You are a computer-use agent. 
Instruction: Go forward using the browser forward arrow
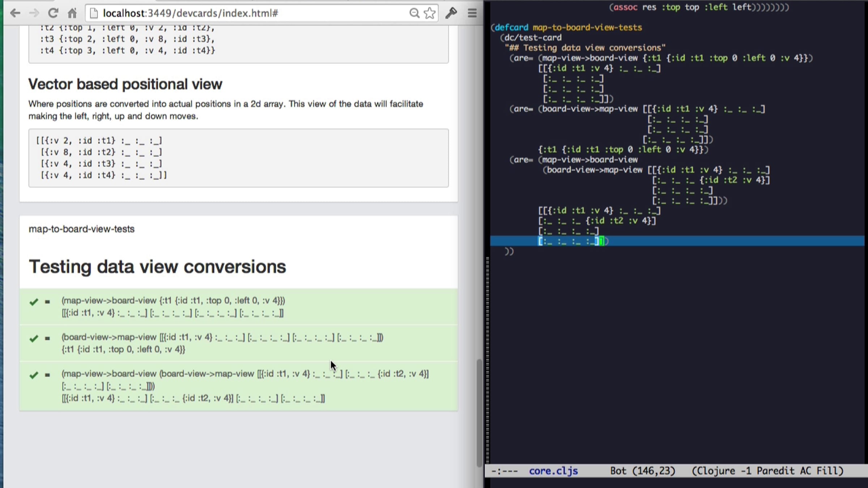(x=34, y=13)
